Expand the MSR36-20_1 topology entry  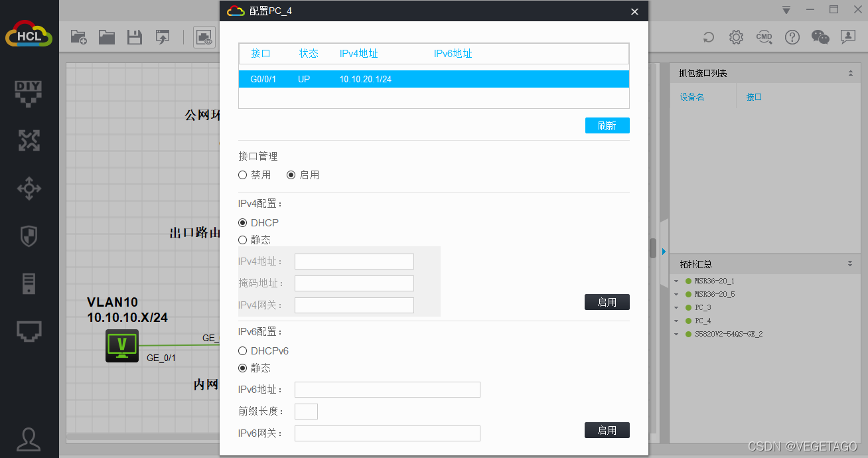click(676, 281)
